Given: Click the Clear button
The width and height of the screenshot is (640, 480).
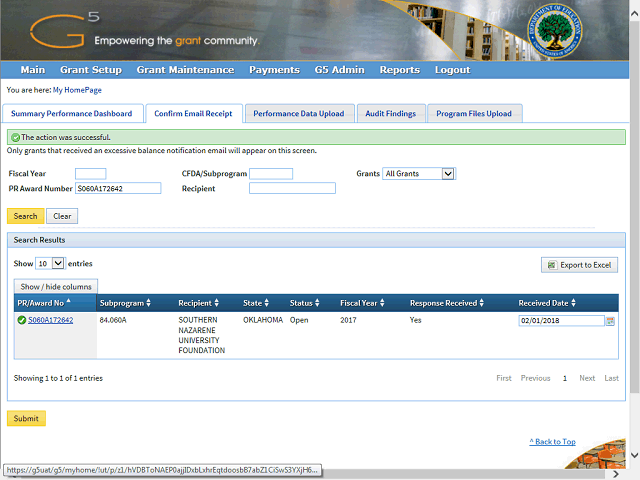Looking at the screenshot, I should (62, 216).
